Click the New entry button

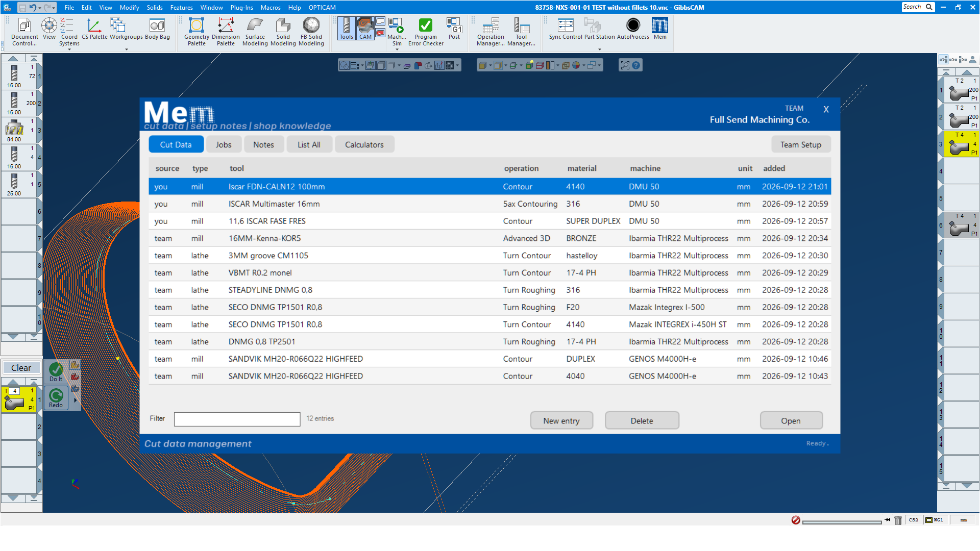(561, 420)
